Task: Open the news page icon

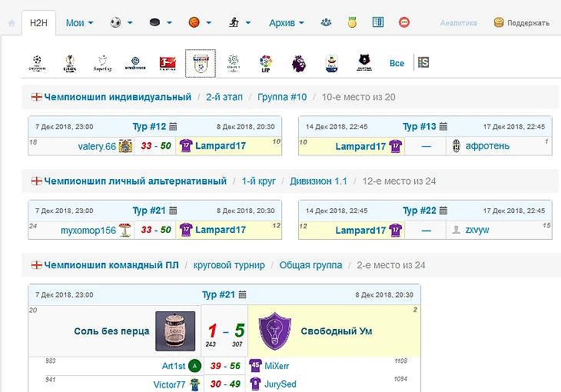Action: [x=378, y=22]
